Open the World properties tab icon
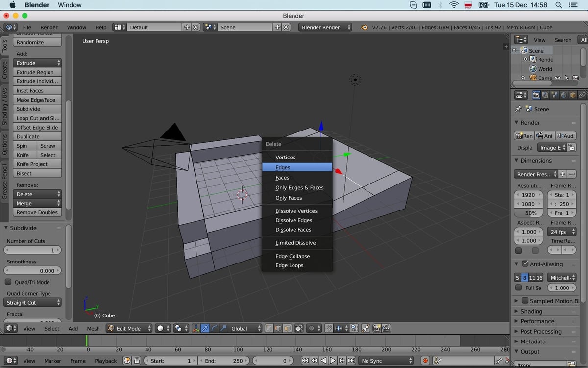The width and height of the screenshot is (588, 368). [x=563, y=95]
